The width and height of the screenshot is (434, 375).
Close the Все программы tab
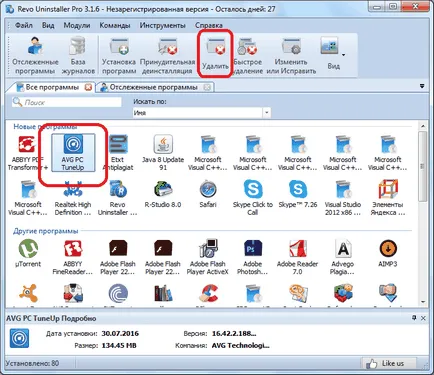coord(88,87)
